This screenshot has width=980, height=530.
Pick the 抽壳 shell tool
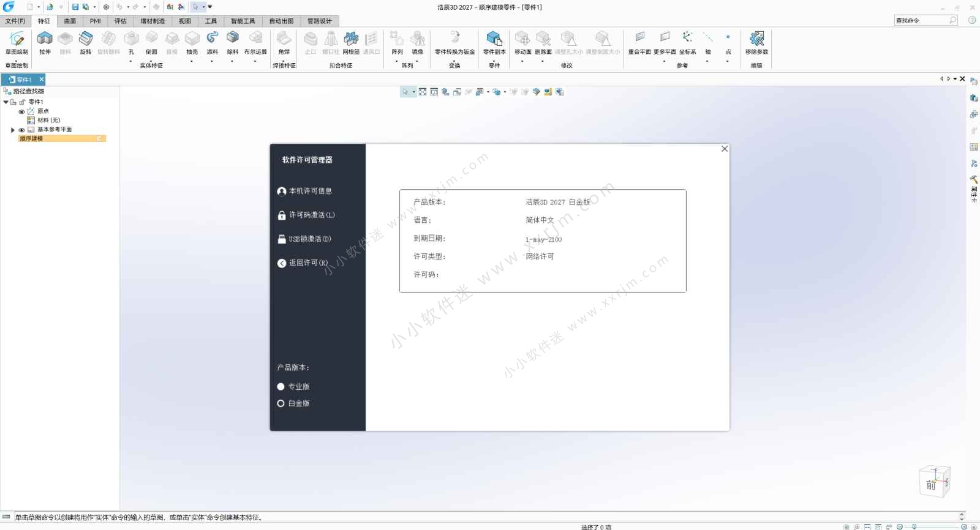[x=192, y=42]
